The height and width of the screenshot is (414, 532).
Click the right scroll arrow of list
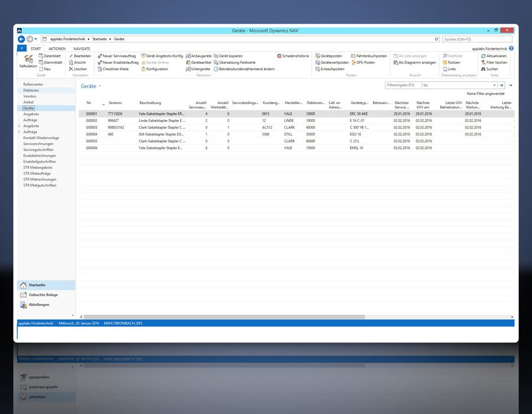click(512, 317)
